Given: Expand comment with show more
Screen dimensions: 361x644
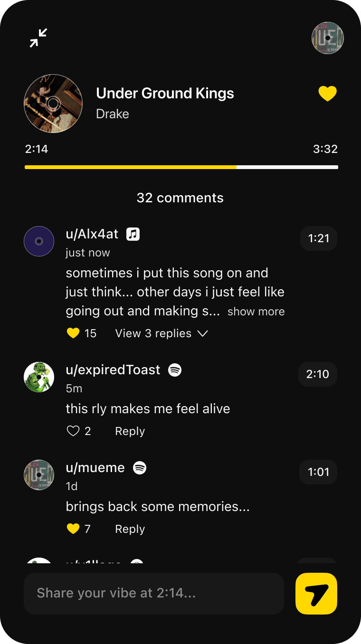Looking at the screenshot, I should tap(256, 312).
